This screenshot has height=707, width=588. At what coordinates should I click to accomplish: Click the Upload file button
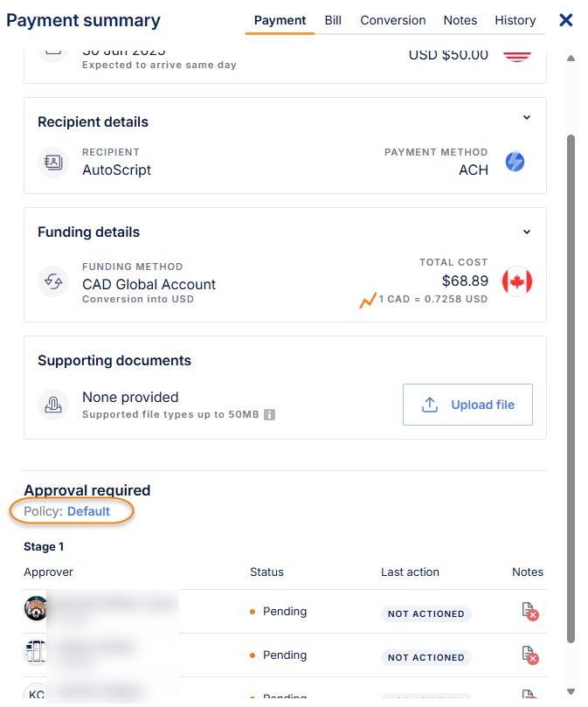click(467, 405)
